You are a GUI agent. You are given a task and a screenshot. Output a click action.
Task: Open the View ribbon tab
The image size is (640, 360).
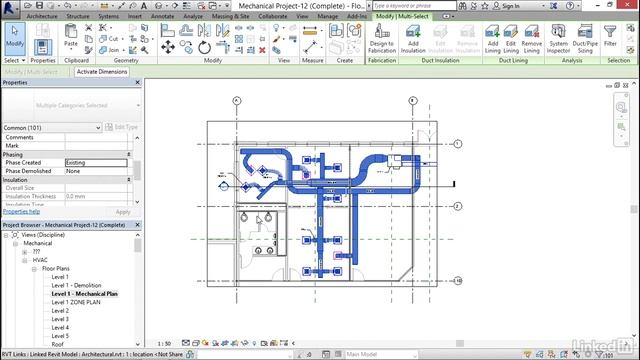coord(302,16)
